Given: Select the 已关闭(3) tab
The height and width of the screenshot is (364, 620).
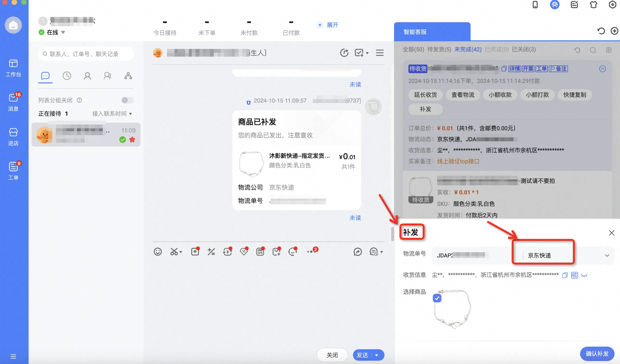Looking at the screenshot, I should [x=524, y=50].
